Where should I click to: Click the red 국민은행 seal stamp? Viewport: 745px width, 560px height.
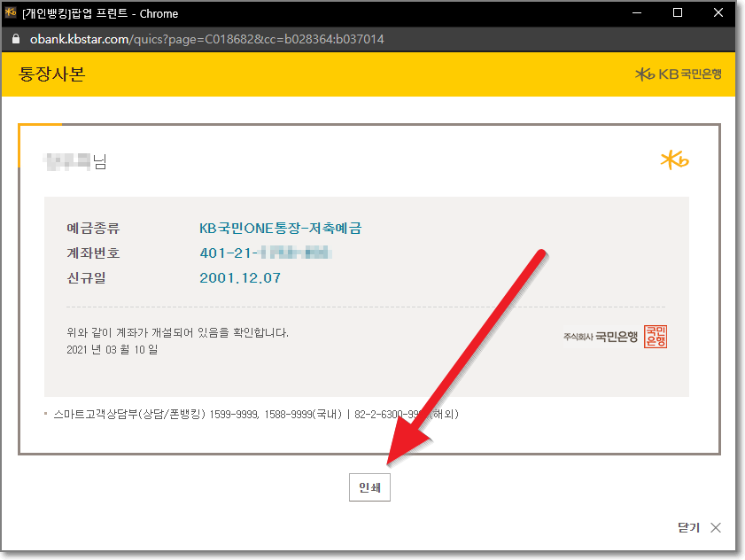click(656, 337)
